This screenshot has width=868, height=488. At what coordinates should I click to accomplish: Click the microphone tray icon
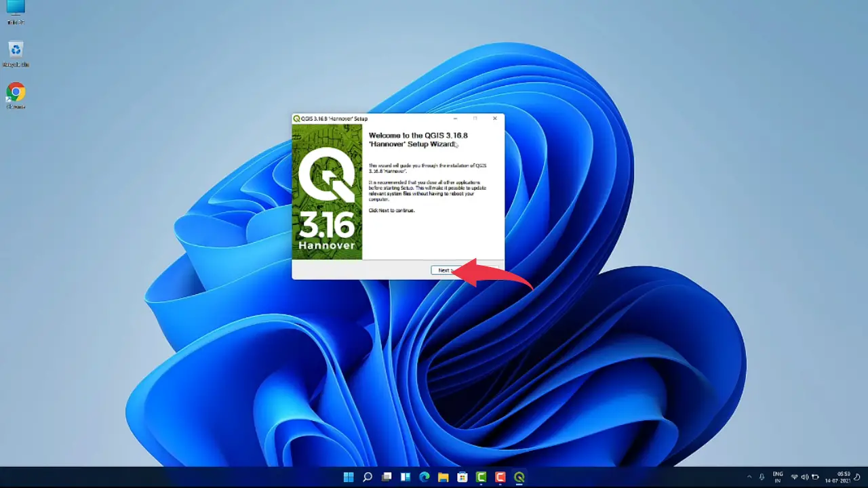(x=762, y=477)
